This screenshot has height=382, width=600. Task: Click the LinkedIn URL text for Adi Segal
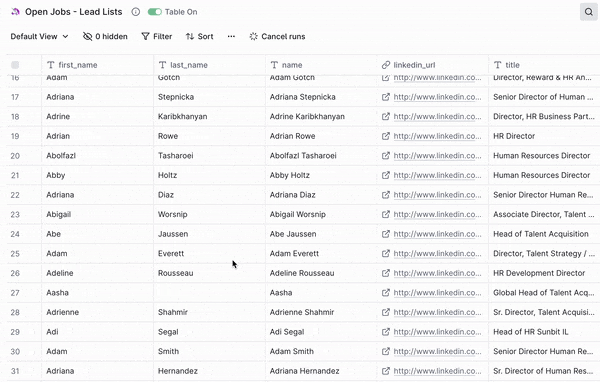pos(437,332)
